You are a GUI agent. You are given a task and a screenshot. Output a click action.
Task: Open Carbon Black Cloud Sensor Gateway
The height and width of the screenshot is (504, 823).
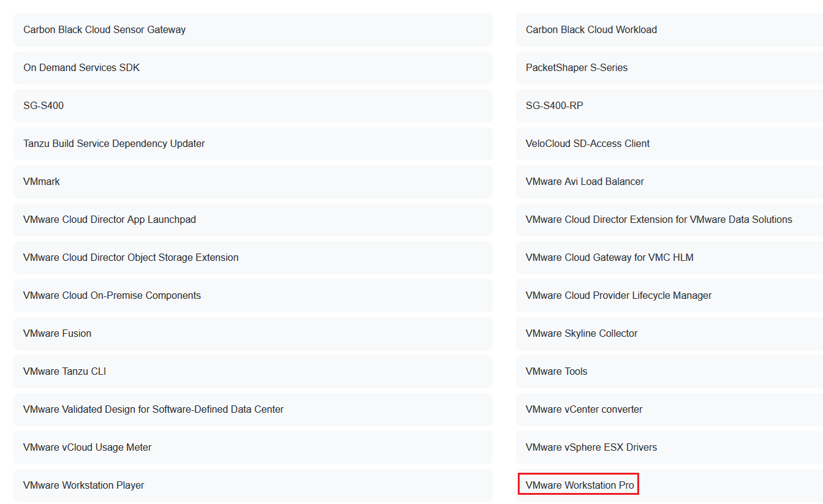point(253,30)
